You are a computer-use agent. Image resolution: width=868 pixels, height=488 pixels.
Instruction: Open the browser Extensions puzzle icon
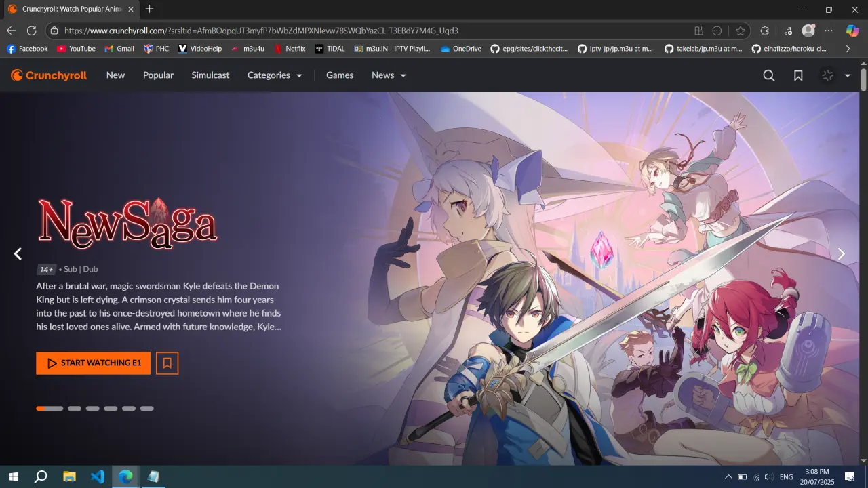[x=764, y=30]
